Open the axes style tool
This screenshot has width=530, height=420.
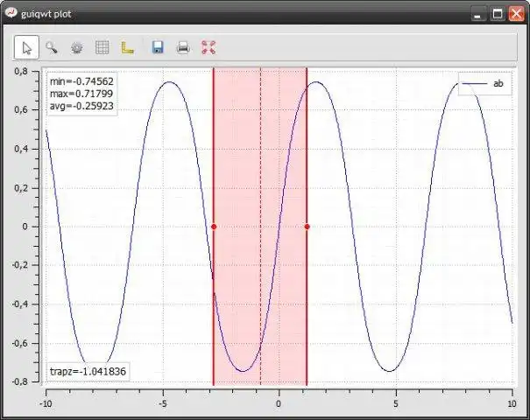click(x=127, y=47)
